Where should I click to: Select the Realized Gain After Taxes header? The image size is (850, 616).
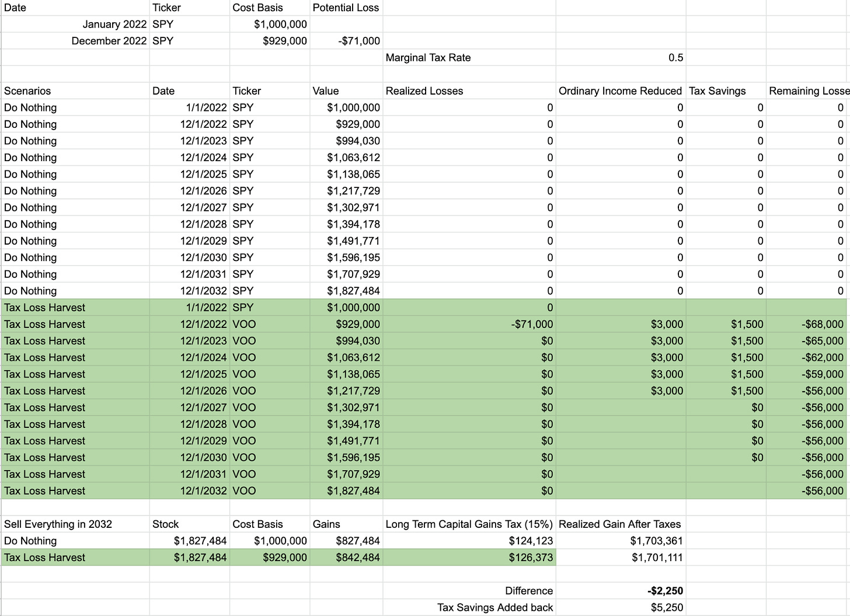pos(621,524)
